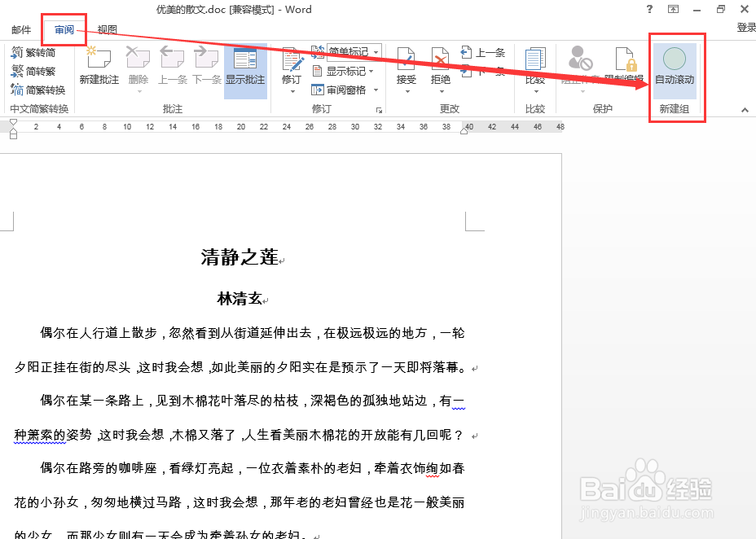This screenshot has width=756, height=539.
Task: Click the title 清静之莲
Action: coord(240,257)
